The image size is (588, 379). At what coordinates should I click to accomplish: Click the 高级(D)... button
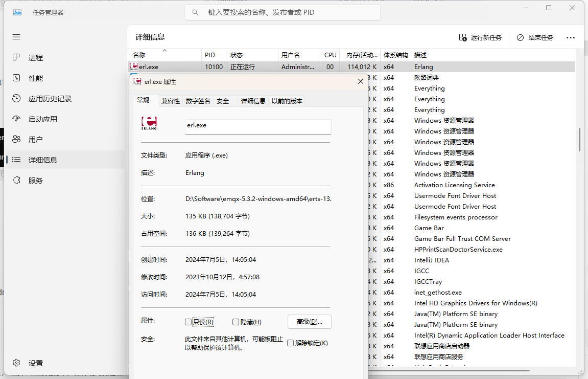pos(309,322)
